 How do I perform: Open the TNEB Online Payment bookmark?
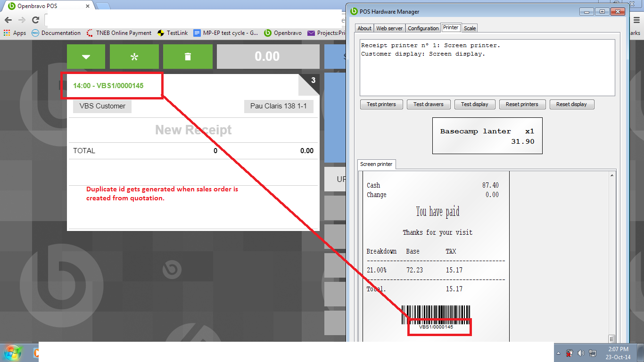pyautogui.click(x=119, y=33)
